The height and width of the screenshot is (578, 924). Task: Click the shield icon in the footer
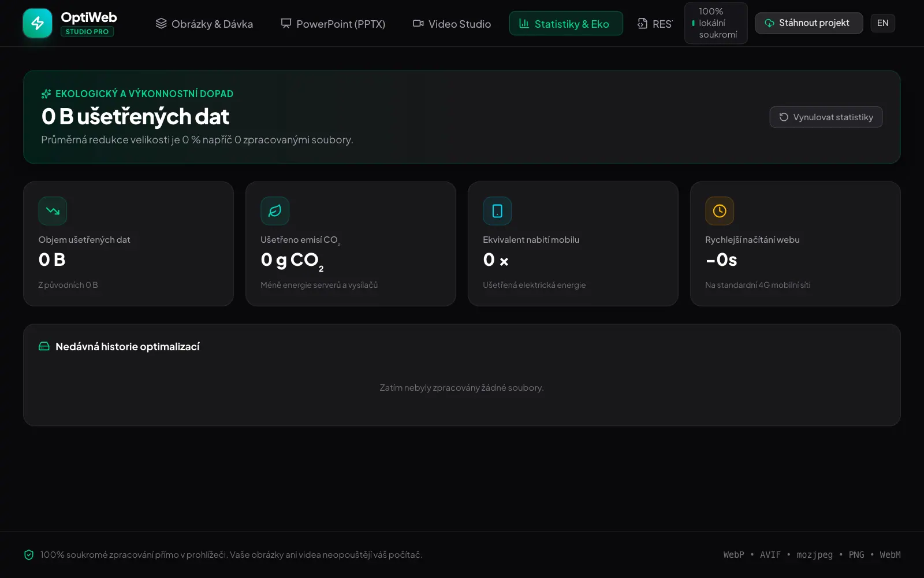click(x=29, y=555)
